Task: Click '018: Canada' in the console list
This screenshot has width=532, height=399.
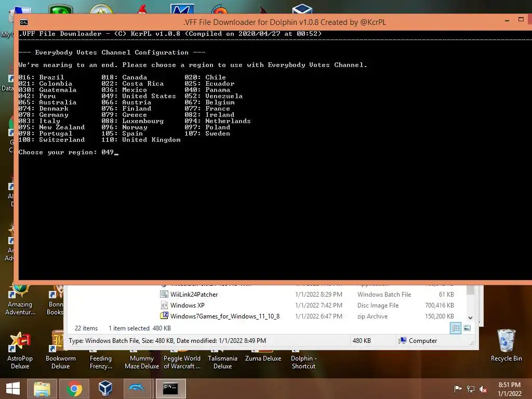Action: tap(124, 77)
